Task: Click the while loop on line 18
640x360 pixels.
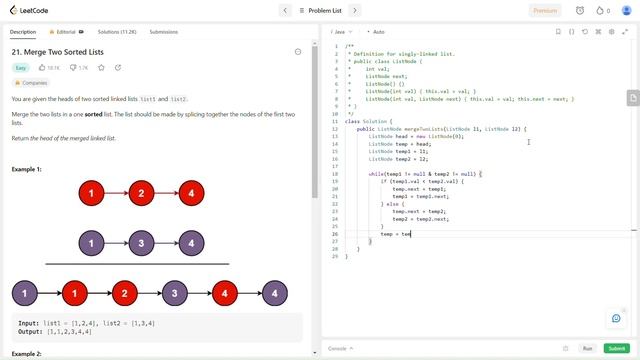Action: 424,174
